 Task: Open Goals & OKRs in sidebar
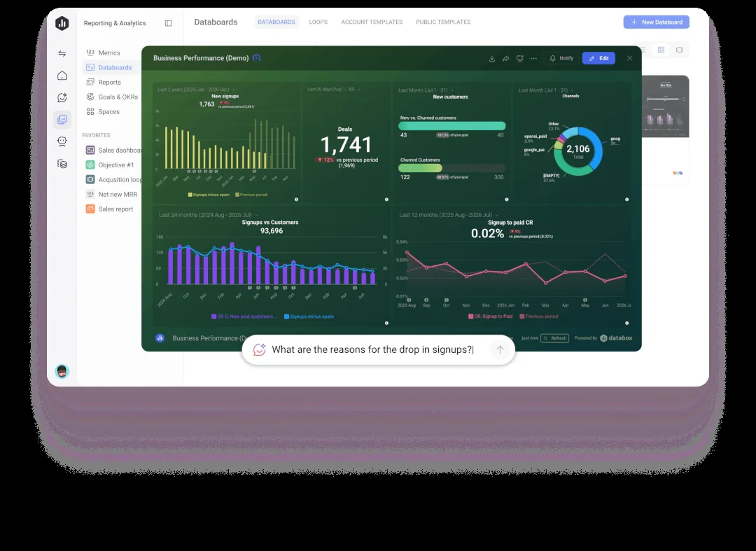point(118,97)
